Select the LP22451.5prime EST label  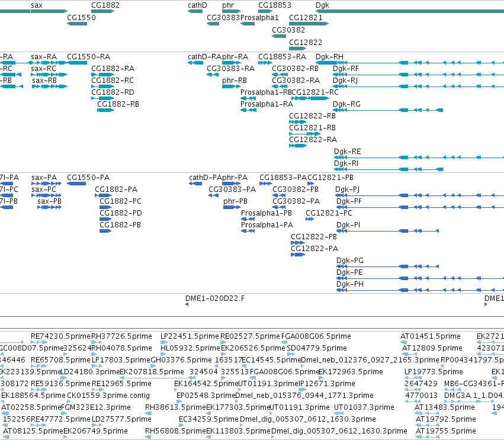(190, 336)
